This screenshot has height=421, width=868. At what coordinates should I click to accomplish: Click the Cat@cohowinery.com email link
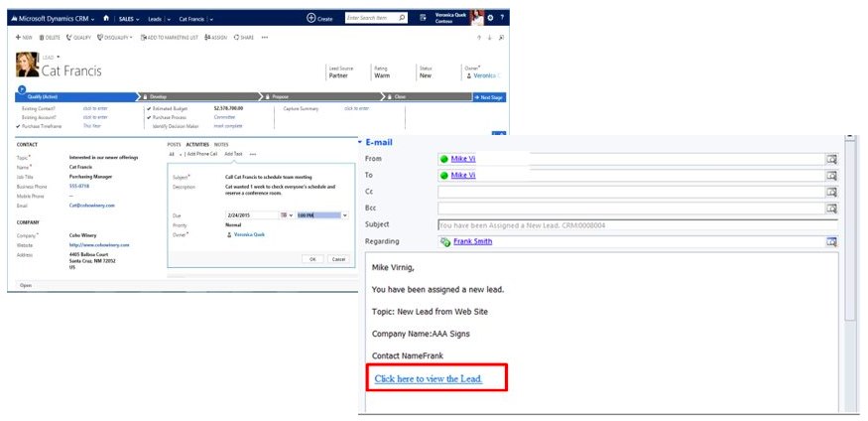point(92,206)
